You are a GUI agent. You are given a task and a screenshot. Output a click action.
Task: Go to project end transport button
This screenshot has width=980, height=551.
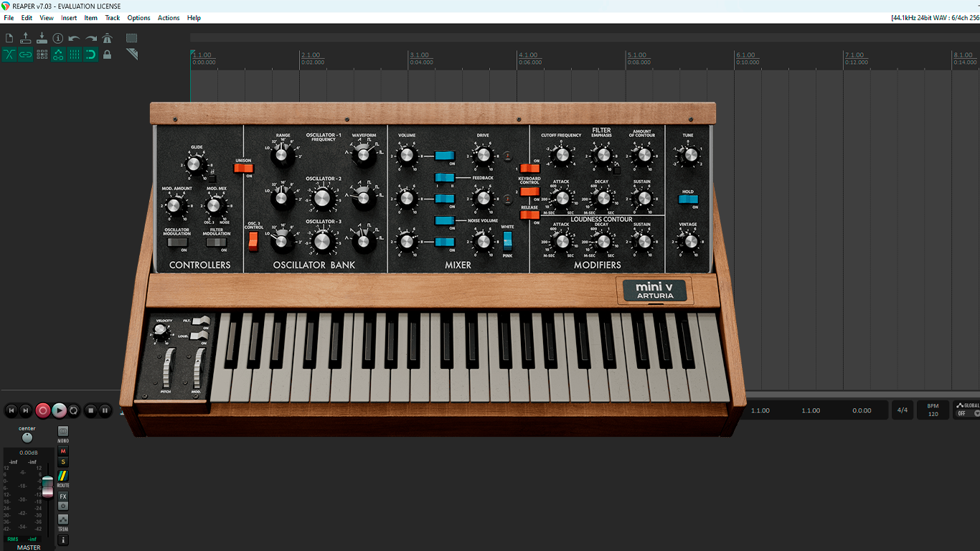click(26, 410)
